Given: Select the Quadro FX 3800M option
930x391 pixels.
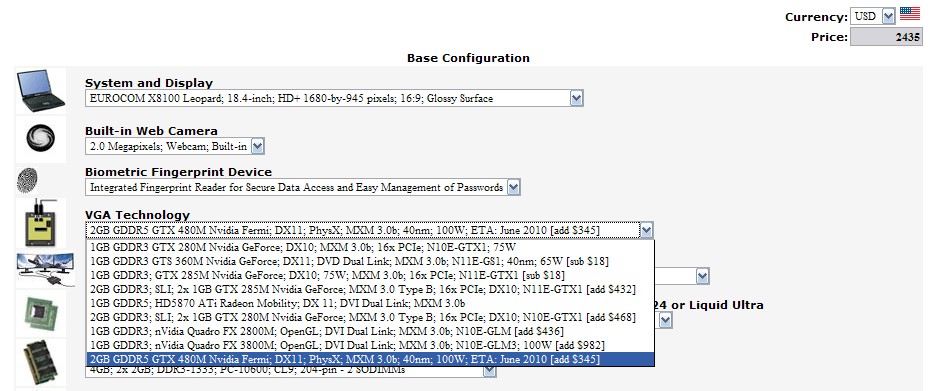Looking at the screenshot, I should (370, 345).
